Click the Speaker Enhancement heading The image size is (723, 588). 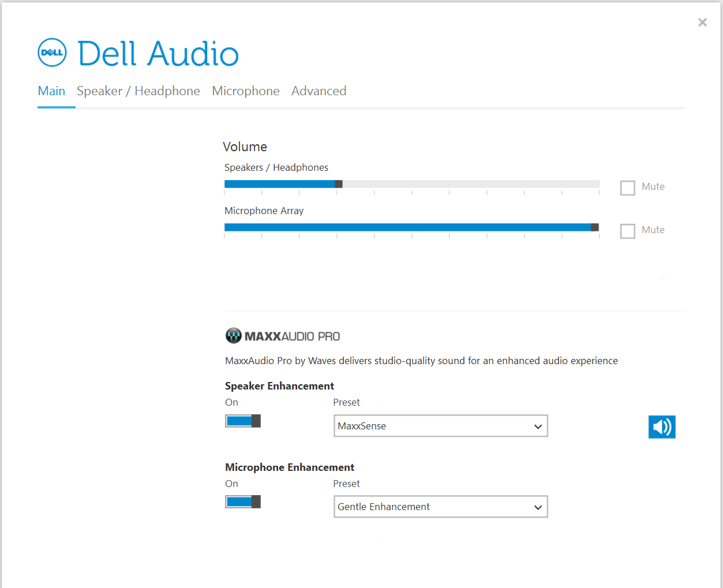pyautogui.click(x=279, y=386)
